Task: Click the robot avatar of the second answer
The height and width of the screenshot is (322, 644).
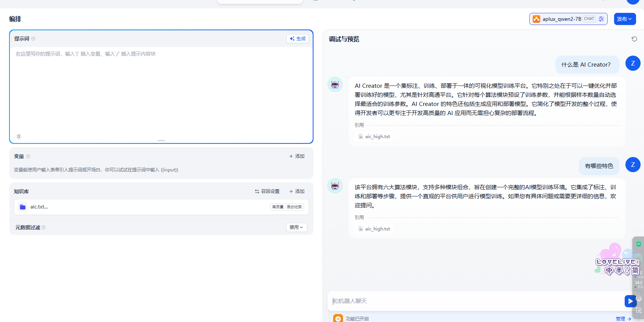Action: 335,186
